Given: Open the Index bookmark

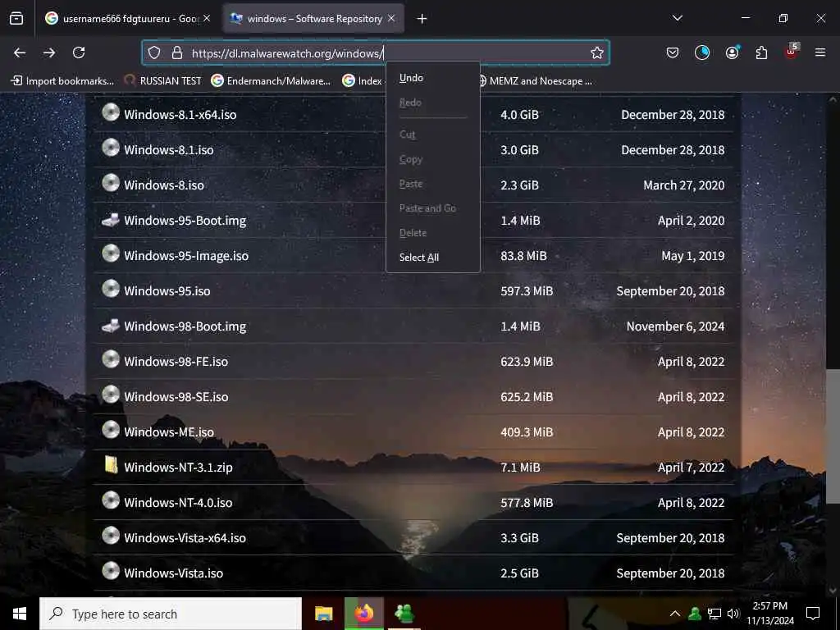Looking at the screenshot, I should pos(363,81).
